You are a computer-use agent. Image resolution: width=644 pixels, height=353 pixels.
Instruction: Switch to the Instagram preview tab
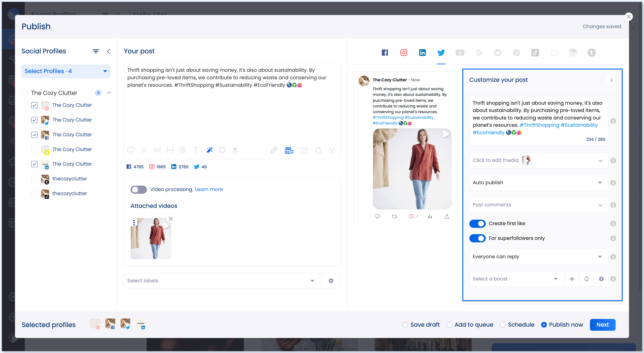(404, 52)
